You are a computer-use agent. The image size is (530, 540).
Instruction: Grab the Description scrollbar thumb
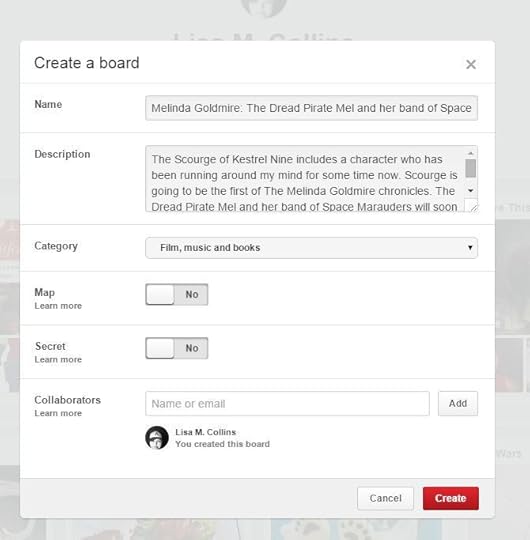pos(471,168)
